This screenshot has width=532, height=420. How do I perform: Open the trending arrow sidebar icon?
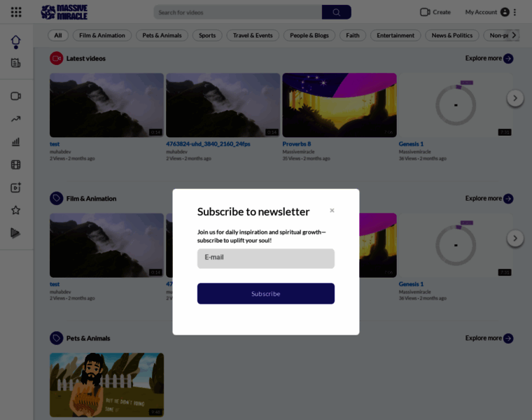pyautogui.click(x=15, y=119)
